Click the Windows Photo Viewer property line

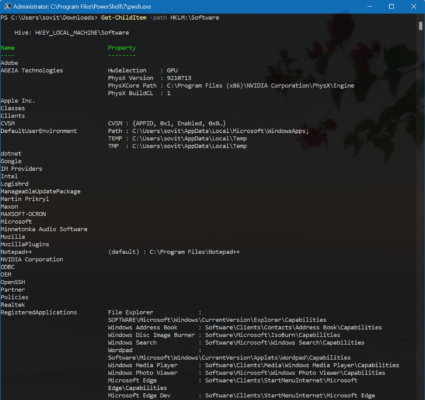(246, 373)
